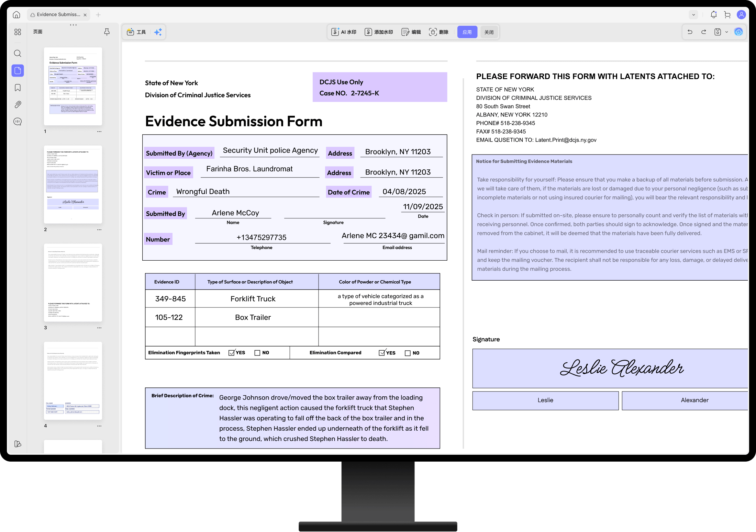The height and width of the screenshot is (532, 756).
Task: Click the AI sparkle assistant icon
Action: coord(158,32)
